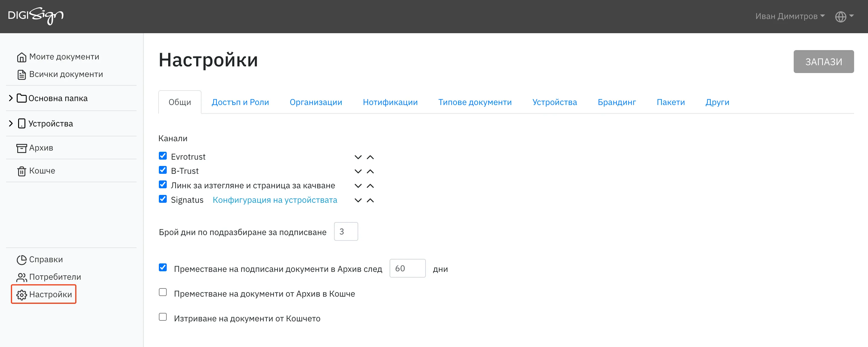
Task: Uncheck the B-Trust channel
Action: click(163, 170)
